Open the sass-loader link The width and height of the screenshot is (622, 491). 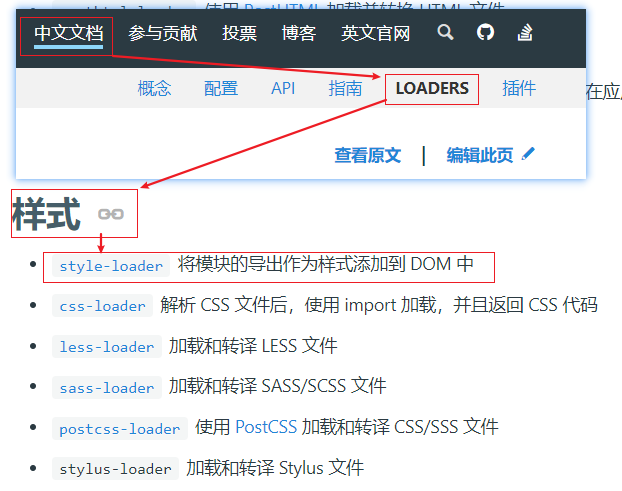click(x=107, y=387)
